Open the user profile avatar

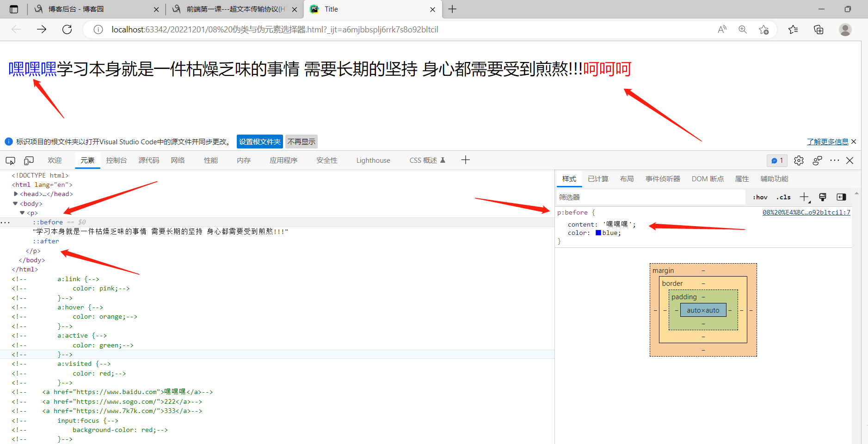pyautogui.click(x=845, y=30)
